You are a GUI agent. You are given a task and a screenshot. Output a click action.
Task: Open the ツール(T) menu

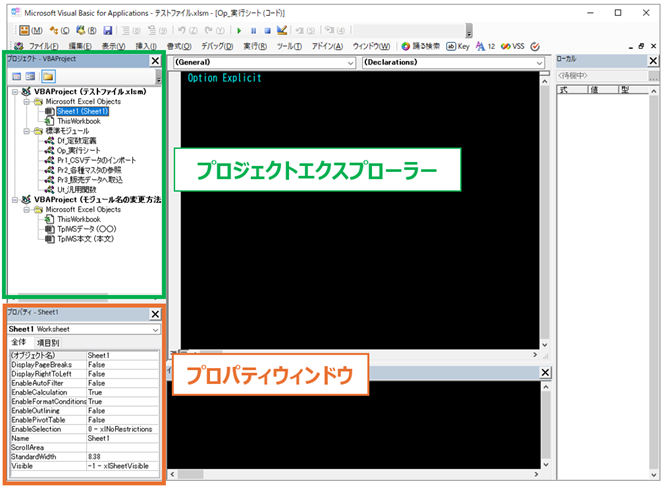(289, 46)
